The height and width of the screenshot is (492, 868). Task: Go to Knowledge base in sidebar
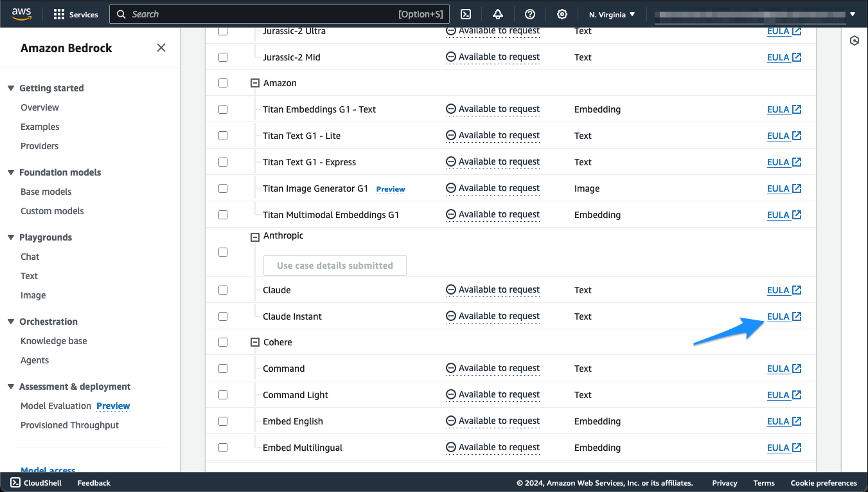54,341
